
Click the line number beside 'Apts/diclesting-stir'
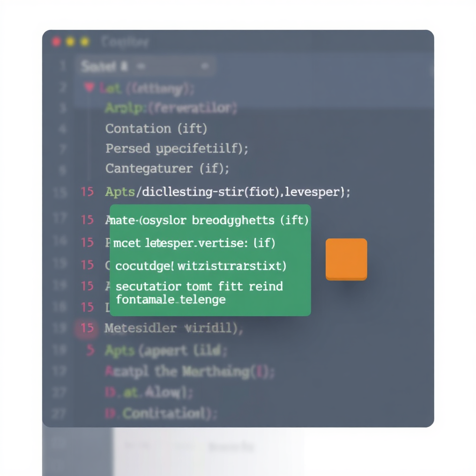tap(87, 192)
